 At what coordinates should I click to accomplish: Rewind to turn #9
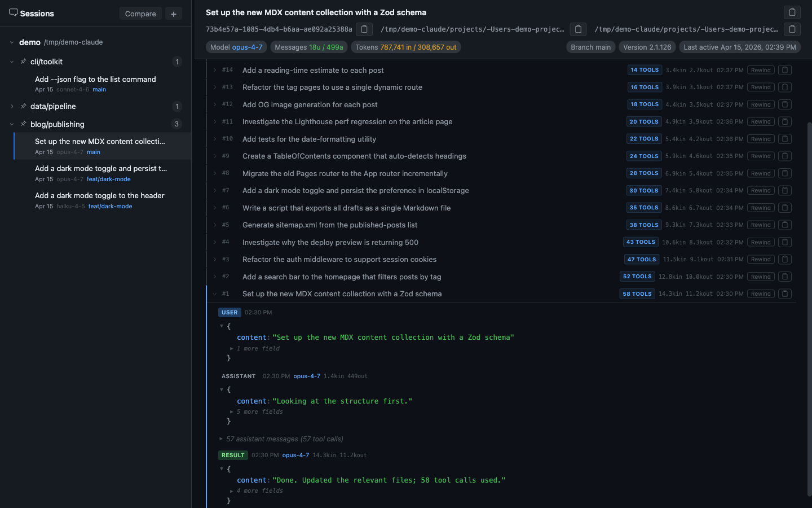[x=761, y=156]
